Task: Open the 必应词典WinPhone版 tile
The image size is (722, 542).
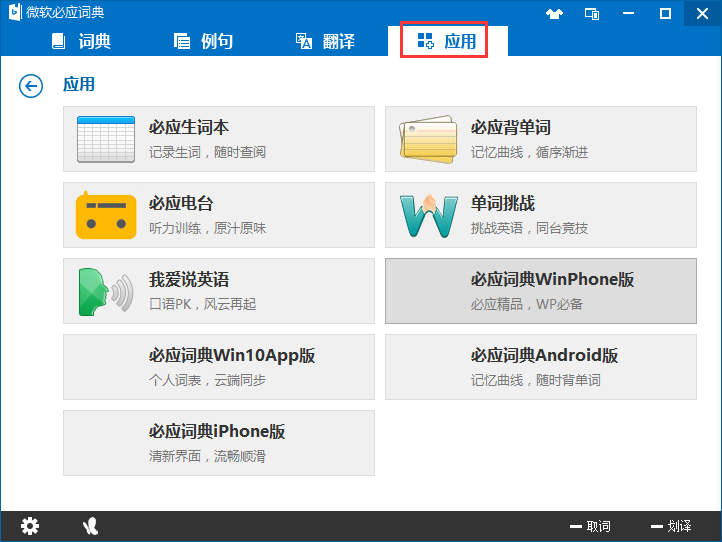Action: tap(541, 291)
